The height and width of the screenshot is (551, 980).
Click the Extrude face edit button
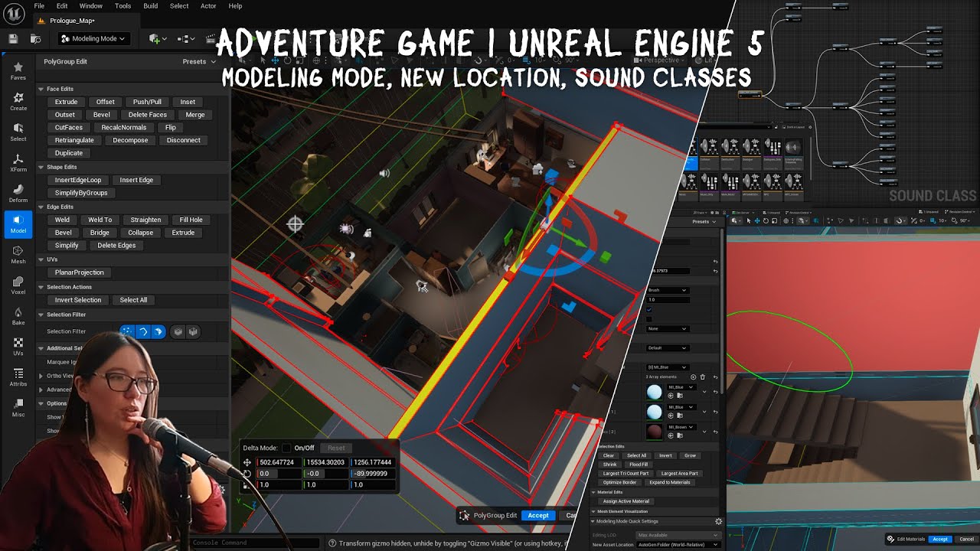(66, 102)
